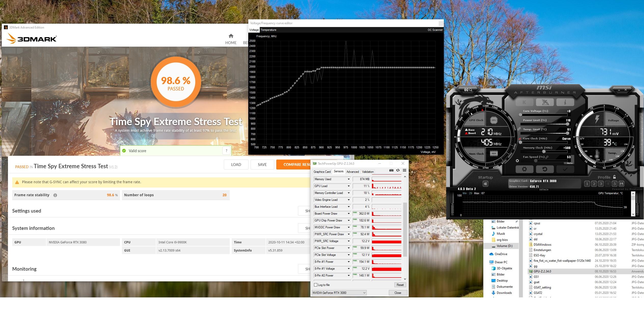644x315 pixels.
Task: Click the GPU-Z sensor list vertical scrollbar
Action: pos(405,229)
